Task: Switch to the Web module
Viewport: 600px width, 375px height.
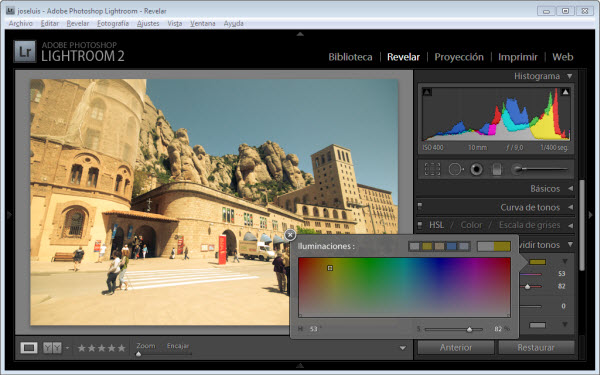Action: 562,57
